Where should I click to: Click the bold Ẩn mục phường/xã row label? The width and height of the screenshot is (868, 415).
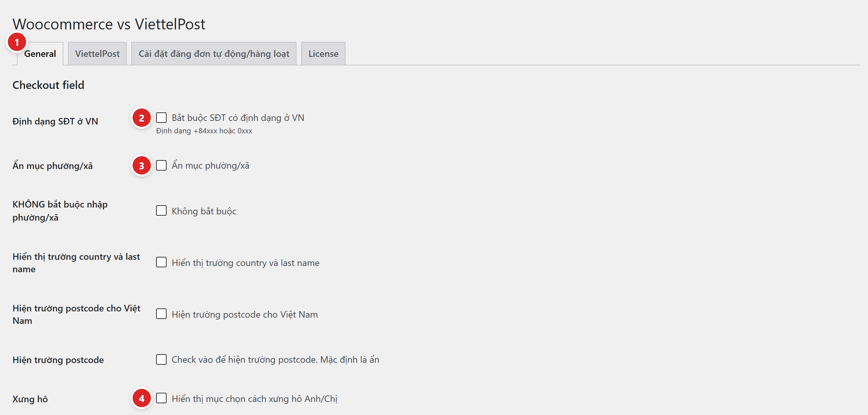point(53,166)
